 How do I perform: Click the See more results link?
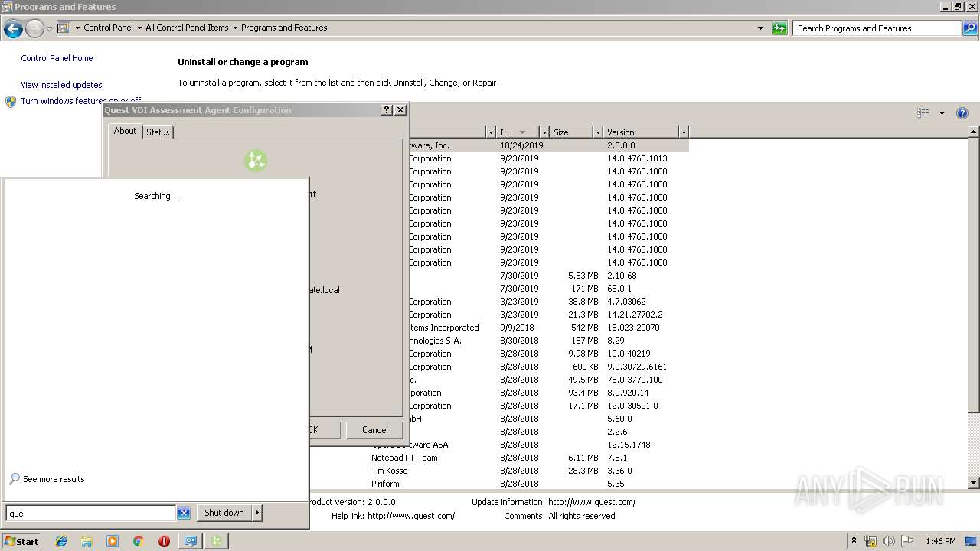[54, 479]
